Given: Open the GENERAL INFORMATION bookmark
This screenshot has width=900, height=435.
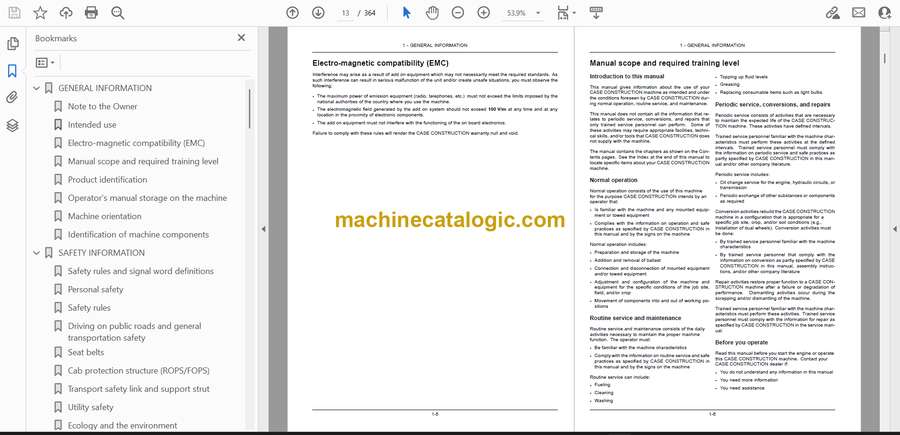Looking at the screenshot, I should pos(105,88).
